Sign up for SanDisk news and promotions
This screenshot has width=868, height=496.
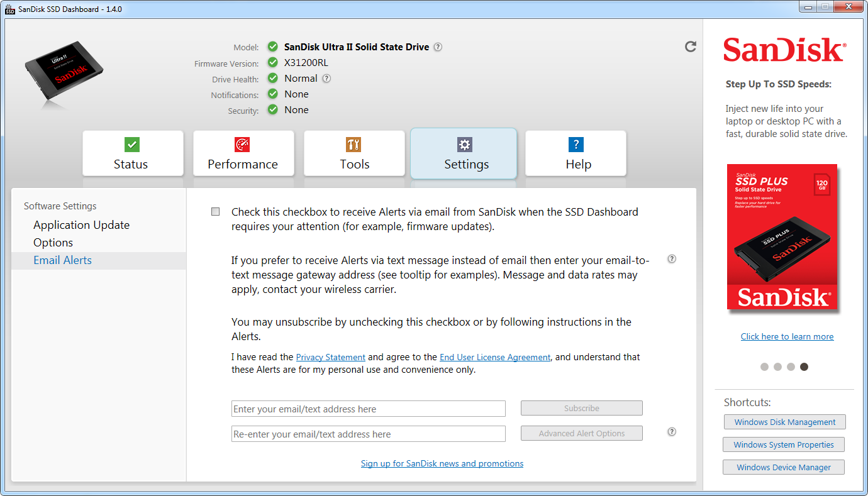[x=442, y=463]
